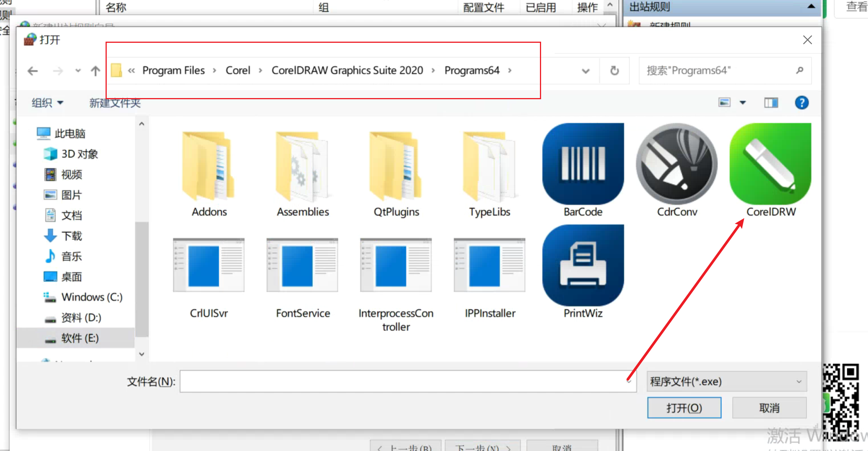Go up one folder level
Image resolution: width=868 pixels, height=451 pixels.
tap(95, 71)
